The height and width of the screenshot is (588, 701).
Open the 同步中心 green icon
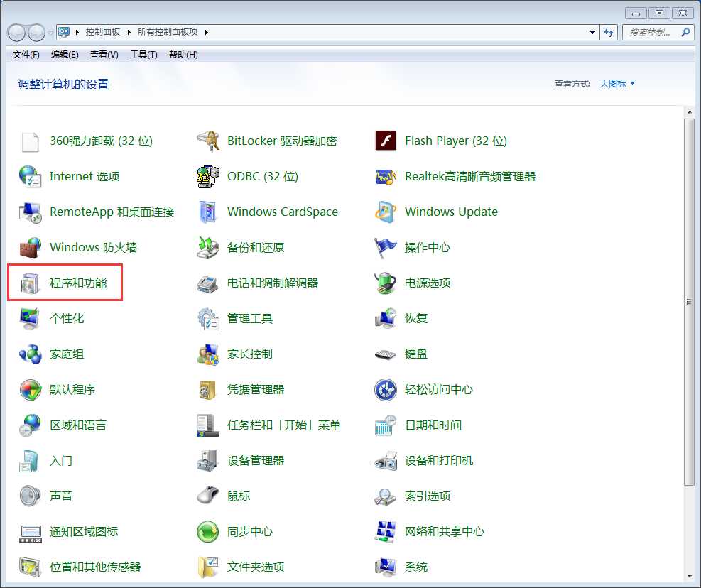(208, 532)
